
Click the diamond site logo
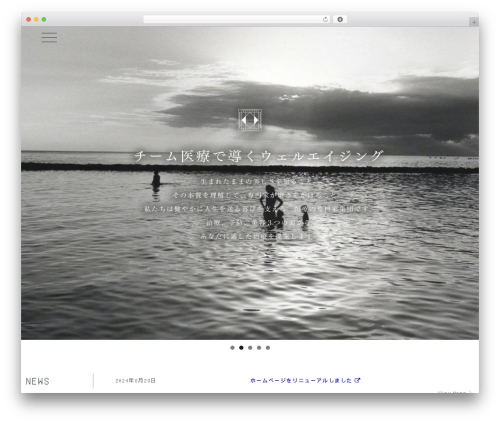click(x=250, y=120)
